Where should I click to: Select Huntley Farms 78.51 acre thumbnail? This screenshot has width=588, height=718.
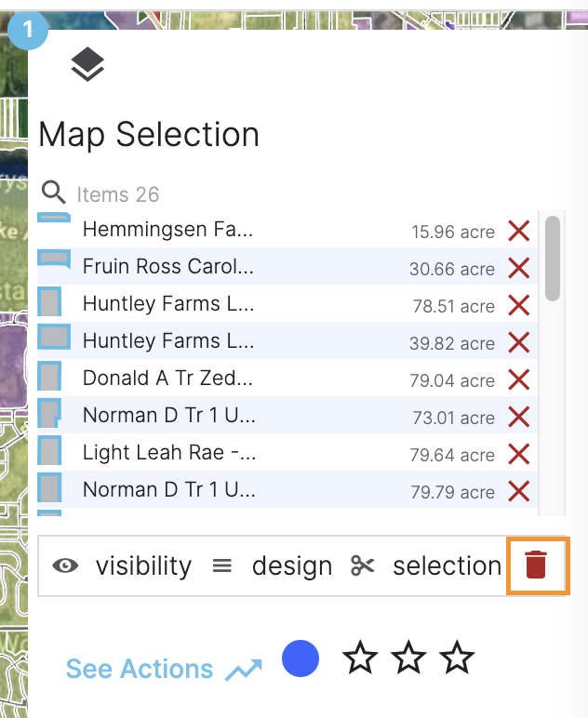49,301
